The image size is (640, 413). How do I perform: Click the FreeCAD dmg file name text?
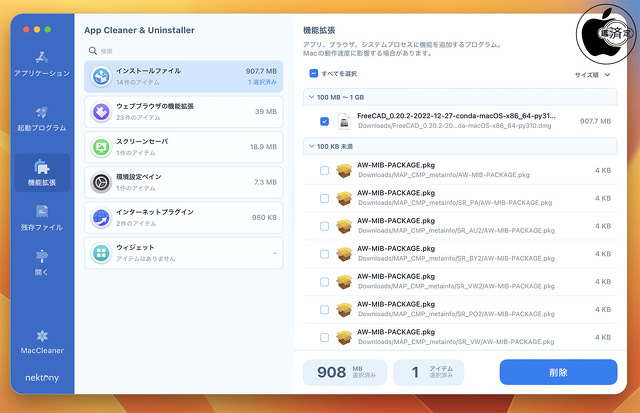coord(456,116)
